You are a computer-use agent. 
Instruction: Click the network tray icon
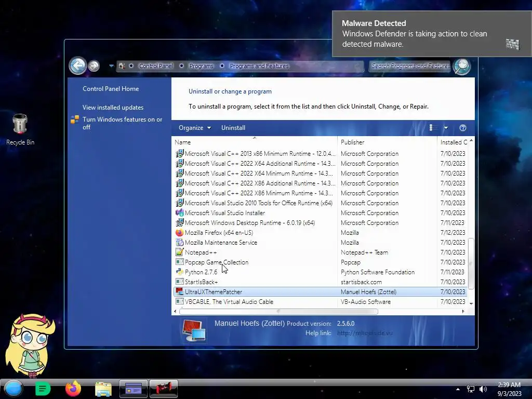471,389
